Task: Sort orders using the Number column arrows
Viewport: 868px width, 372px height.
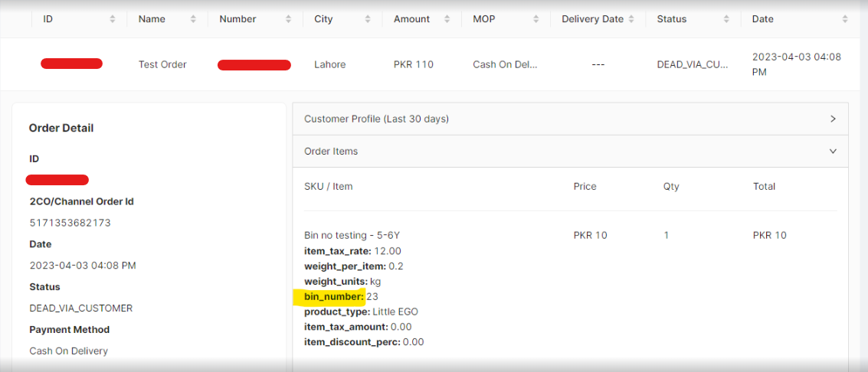Action: click(x=288, y=19)
